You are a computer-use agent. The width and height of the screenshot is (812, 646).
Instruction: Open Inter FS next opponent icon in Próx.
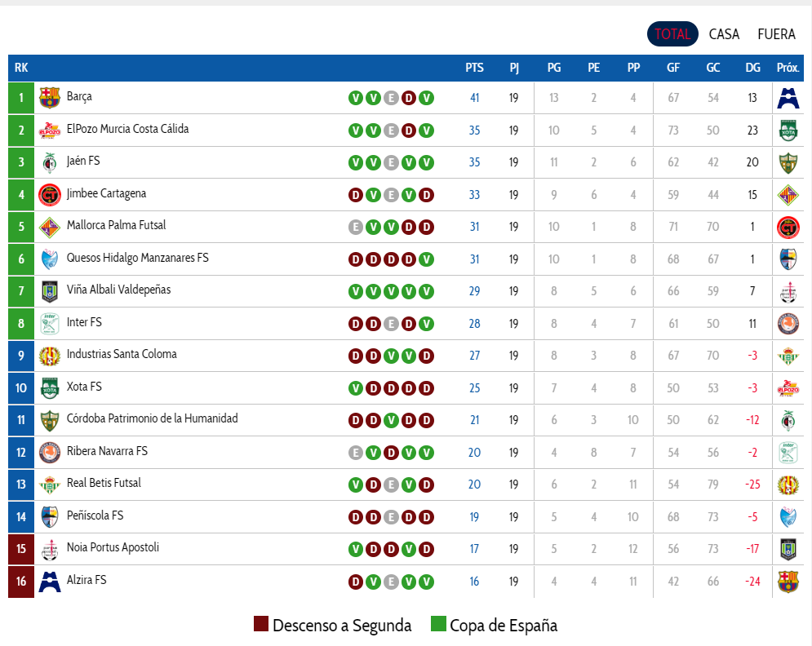788,324
